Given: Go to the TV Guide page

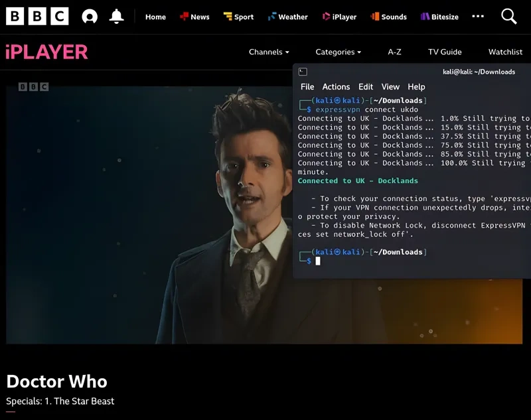Looking at the screenshot, I should [445, 52].
